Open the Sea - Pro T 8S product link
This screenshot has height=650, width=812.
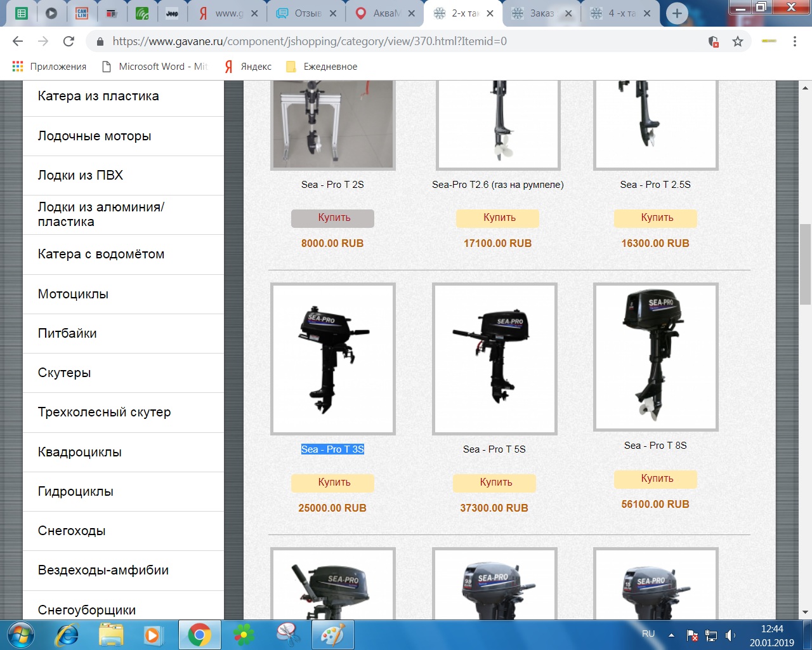click(655, 446)
